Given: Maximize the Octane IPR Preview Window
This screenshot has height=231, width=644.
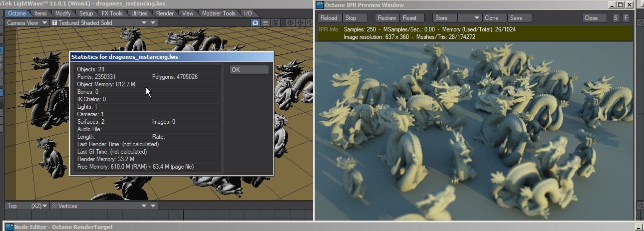Looking at the screenshot, I should (x=620, y=5).
